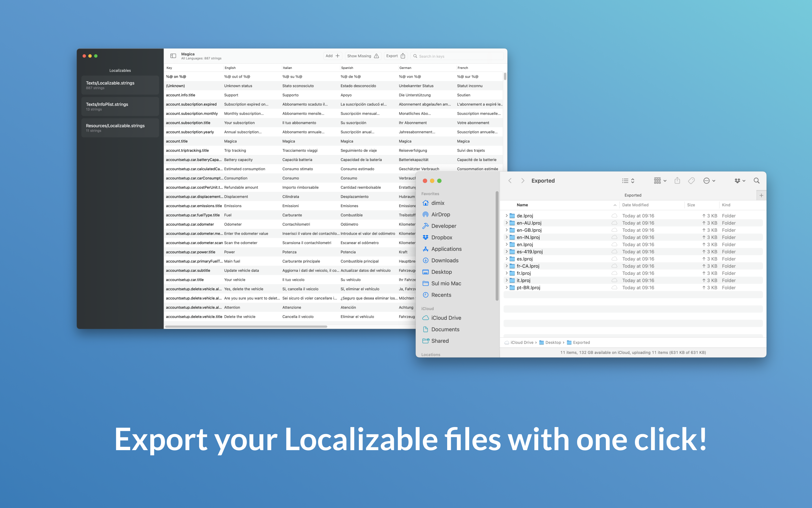Expand the en-AU.lproj folder
812x508 pixels.
pyautogui.click(x=506, y=223)
